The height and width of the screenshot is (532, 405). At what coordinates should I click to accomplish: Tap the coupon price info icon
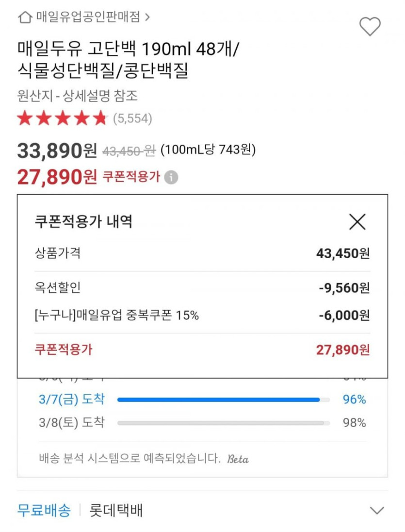tap(171, 178)
